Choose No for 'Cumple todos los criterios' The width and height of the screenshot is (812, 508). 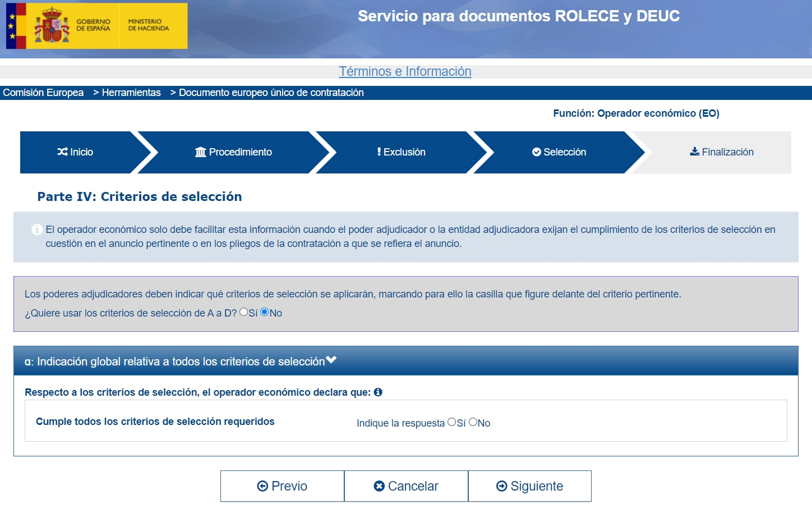473,422
